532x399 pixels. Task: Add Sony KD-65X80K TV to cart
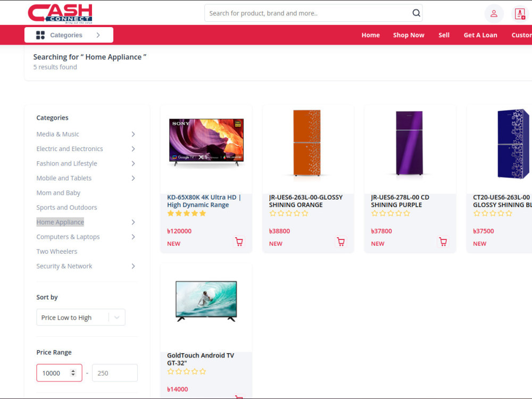tap(239, 242)
